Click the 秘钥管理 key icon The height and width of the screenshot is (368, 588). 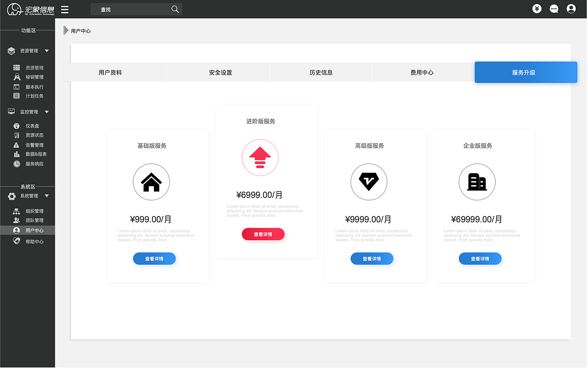(x=17, y=77)
